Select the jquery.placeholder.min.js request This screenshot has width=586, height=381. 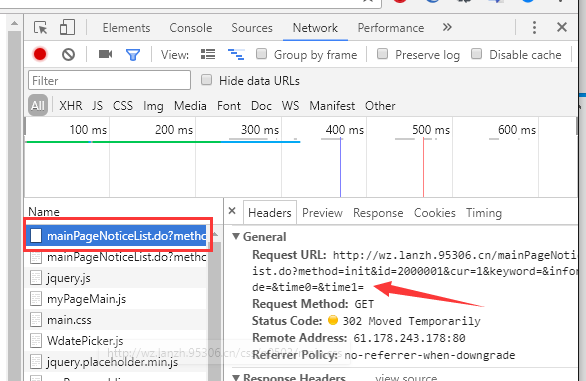pyautogui.click(x=117, y=362)
